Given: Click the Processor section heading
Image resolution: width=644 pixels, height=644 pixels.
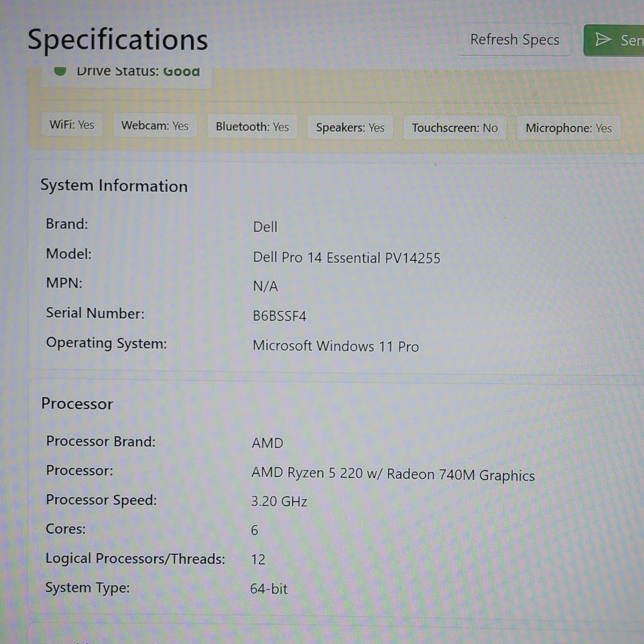Looking at the screenshot, I should click(77, 404).
